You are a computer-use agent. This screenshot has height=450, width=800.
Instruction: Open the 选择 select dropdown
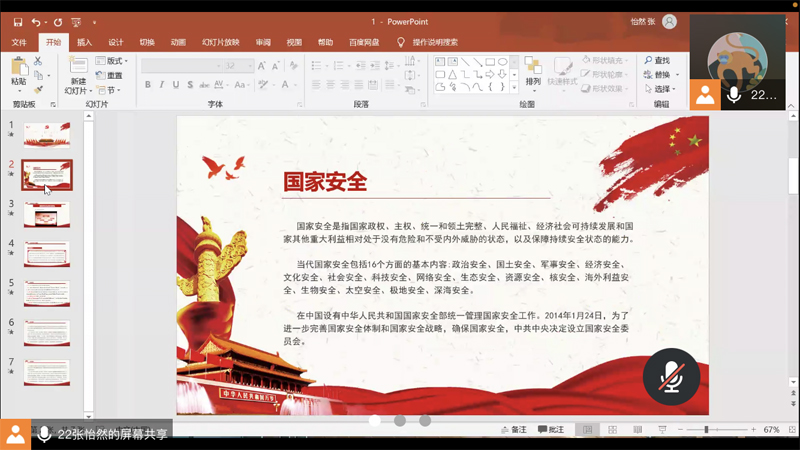click(662, 89)
